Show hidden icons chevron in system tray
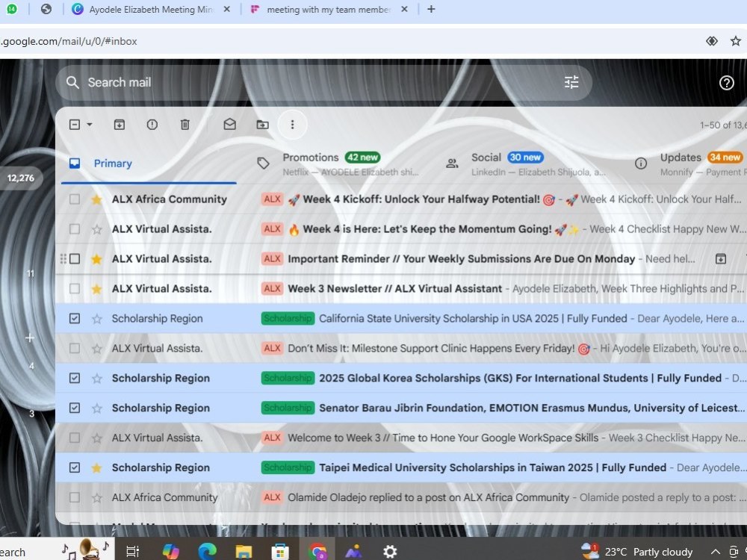The width and height of the screenshot is (747, 560). pyautogui.click(x=716, y=552)
